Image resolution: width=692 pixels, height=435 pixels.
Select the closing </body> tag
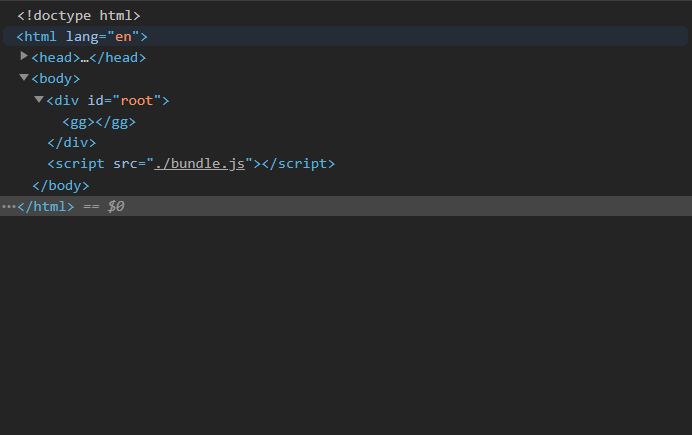click(61, 186)
